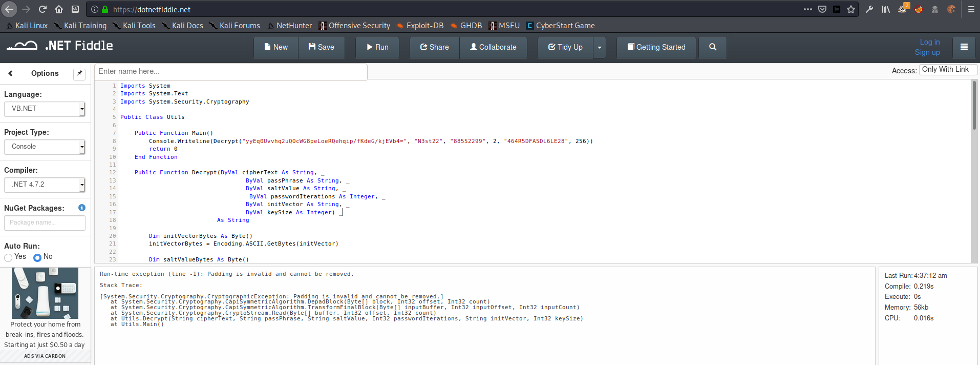The image size is (980, 365).
Task: Click the browser reload icon
Action: [42, 9]
